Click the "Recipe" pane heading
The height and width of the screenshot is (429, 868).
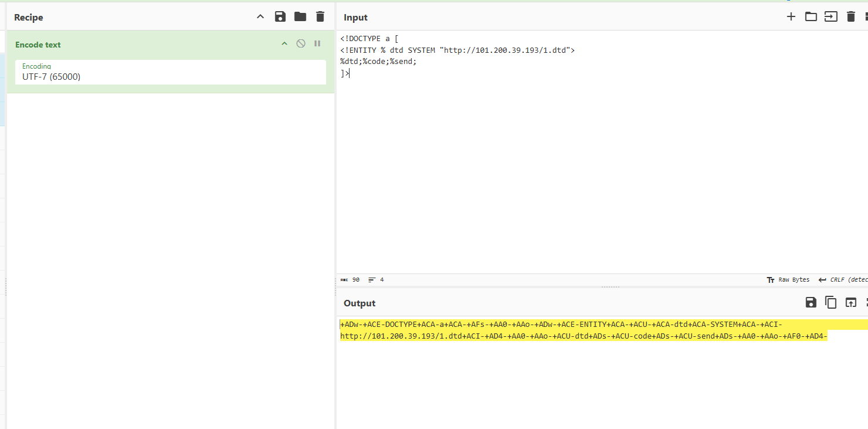point(29,18)
